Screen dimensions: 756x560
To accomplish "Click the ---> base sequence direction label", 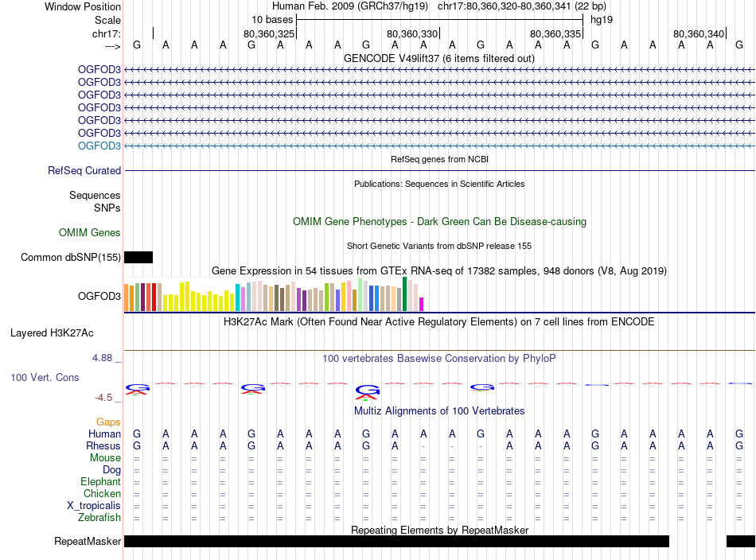I will tap(112, 46).
